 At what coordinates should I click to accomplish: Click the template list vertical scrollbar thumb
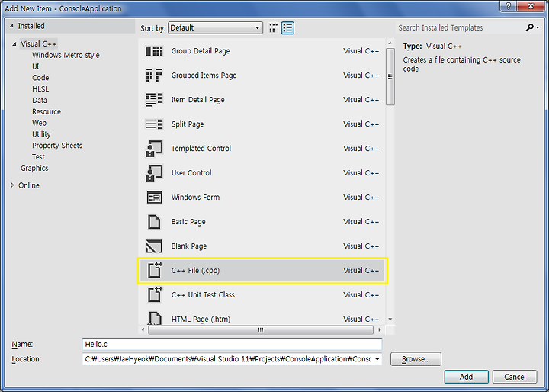click(390, 77)
